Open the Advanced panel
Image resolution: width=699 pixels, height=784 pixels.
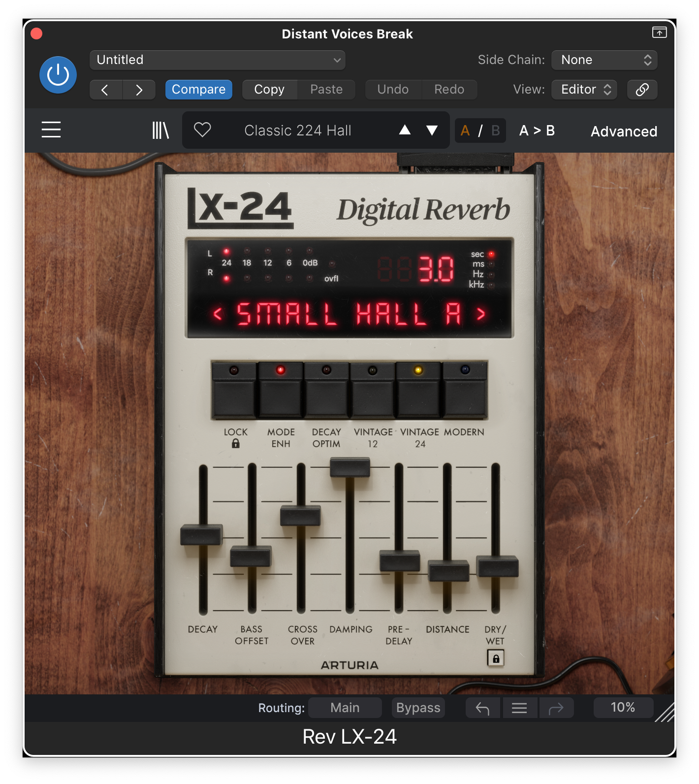click(624, 131)
